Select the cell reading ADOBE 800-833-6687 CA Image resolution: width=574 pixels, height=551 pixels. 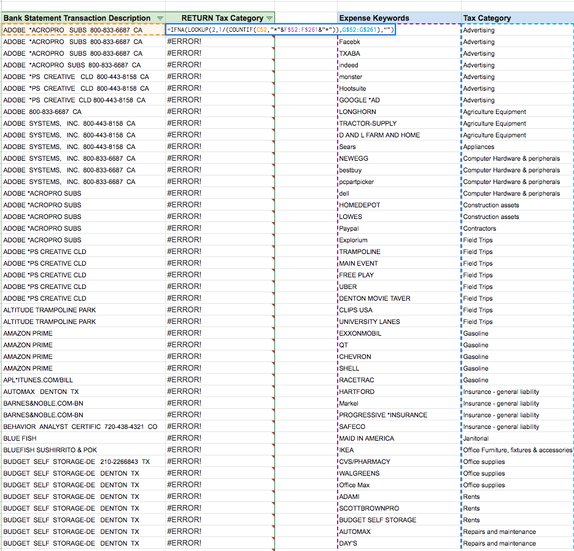[x=83, y=112]
